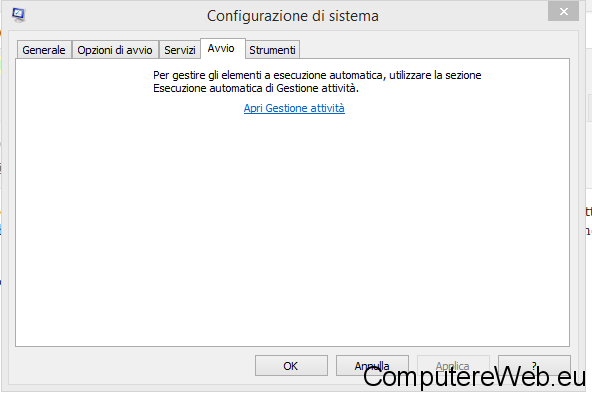Click the ComputereWeb.eu watermark text
The image size is (592, 396).
point(474,377)
